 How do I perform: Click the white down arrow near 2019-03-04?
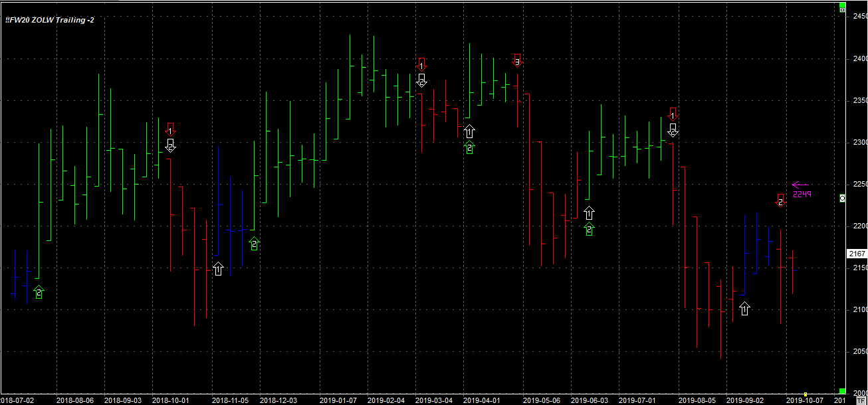[421, 80]
